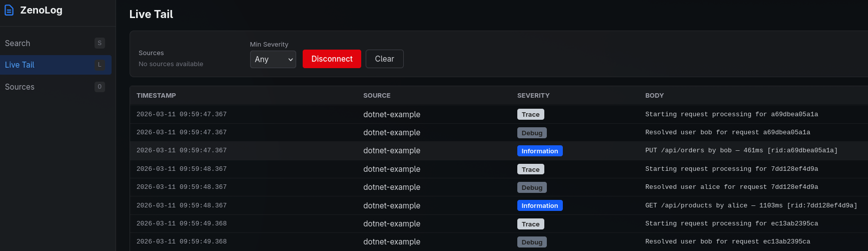Viewport: 868px width, 251px height.
Task: Click the Min Severity label
Action: coord(269,44)
